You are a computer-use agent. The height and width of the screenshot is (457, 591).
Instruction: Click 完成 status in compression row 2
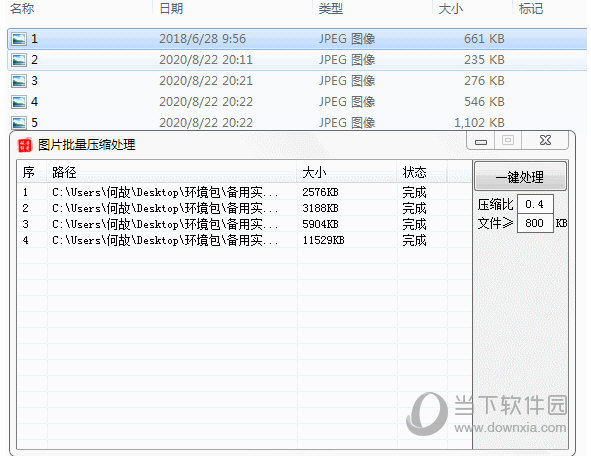[414, 208]
